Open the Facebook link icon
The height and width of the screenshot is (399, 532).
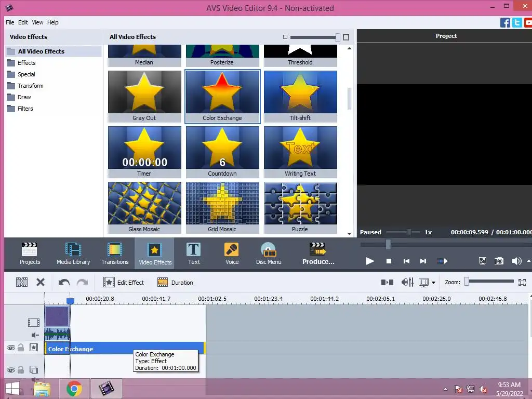[x=505, y=23]
